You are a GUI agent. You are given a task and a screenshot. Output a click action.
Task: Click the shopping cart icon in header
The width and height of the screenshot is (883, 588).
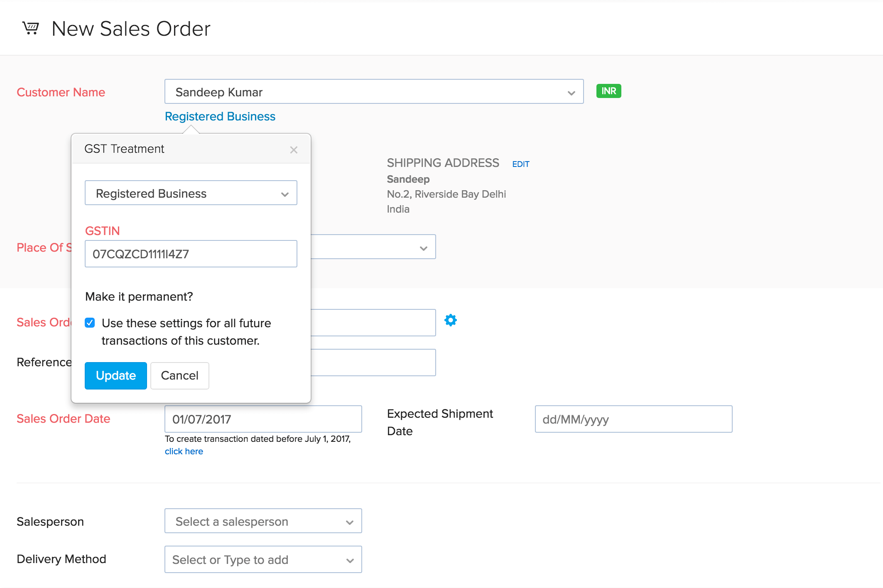pos(31,26)
